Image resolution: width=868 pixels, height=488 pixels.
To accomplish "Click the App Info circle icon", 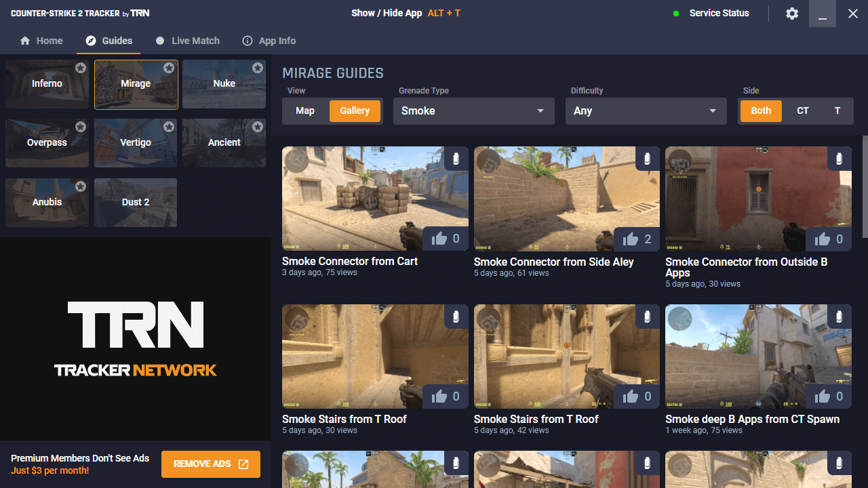I will coord(248,41).
